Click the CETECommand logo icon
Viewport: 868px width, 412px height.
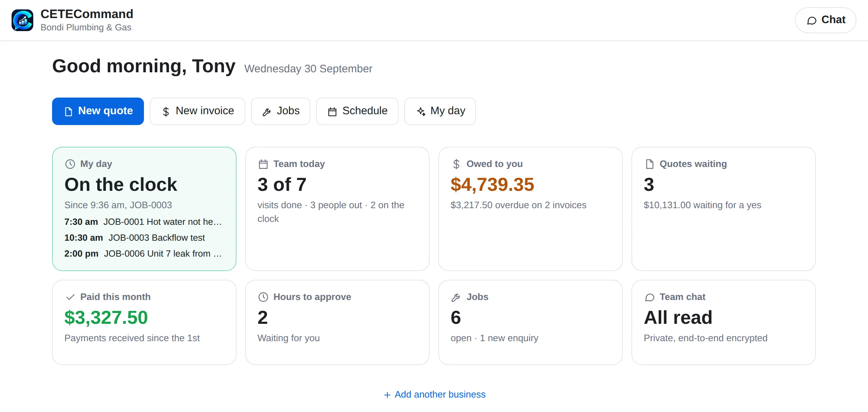click(x=22, y=20)
